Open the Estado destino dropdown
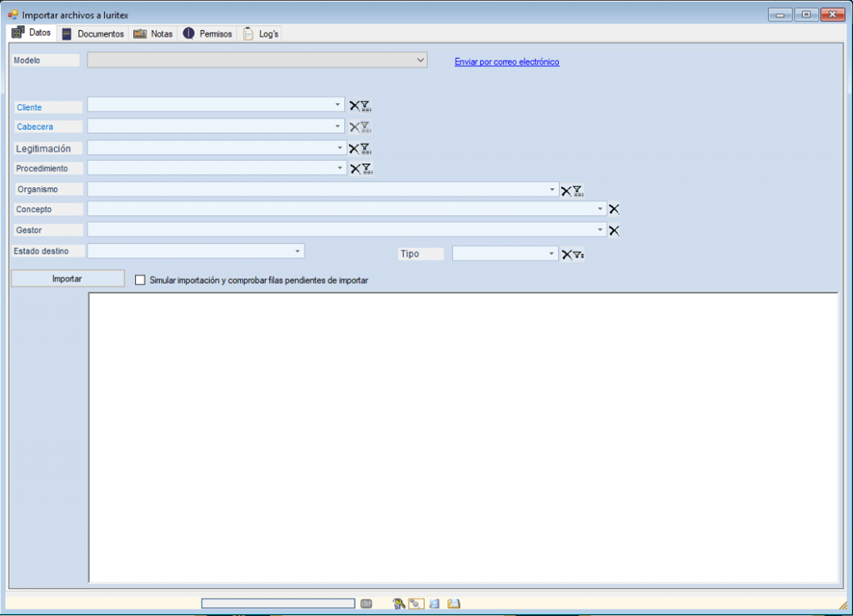This screenshot has height=616, width=853. tap(297, 251)
